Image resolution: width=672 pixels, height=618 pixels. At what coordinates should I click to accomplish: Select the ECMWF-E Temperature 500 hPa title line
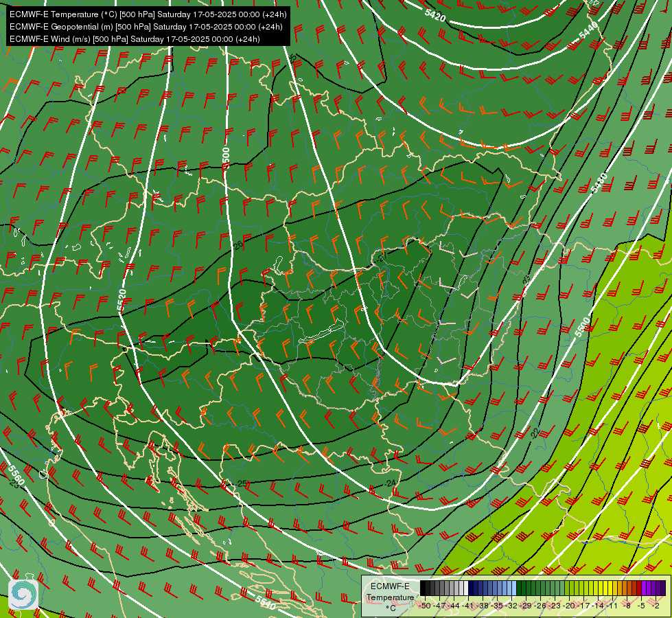(148, 14)
